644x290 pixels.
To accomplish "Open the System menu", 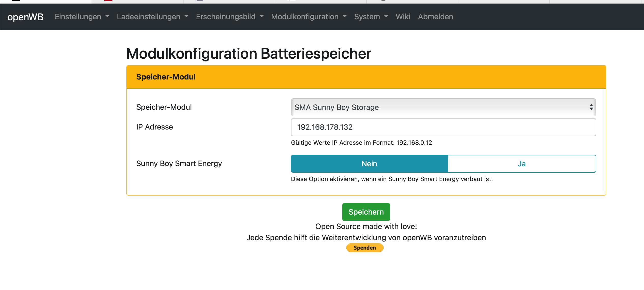I will [x=371, y=17].
